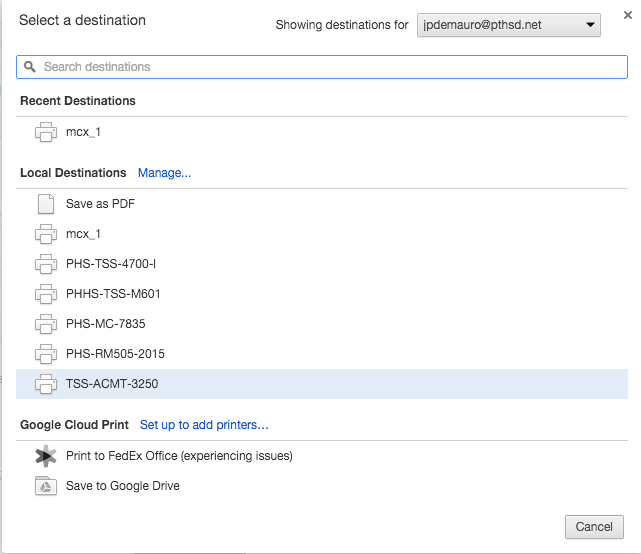Click the printer icon beside PHS-TSS-4700-I

click(45, 264)
